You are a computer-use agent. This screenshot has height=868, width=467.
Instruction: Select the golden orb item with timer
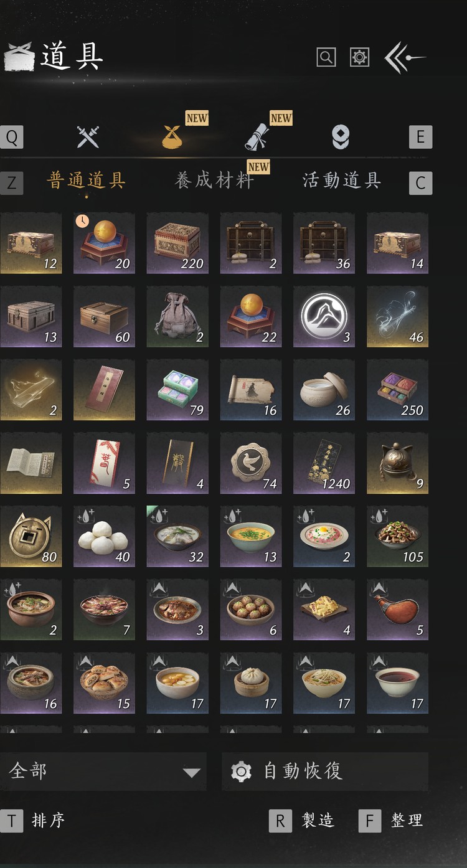[x=104, y=243]
